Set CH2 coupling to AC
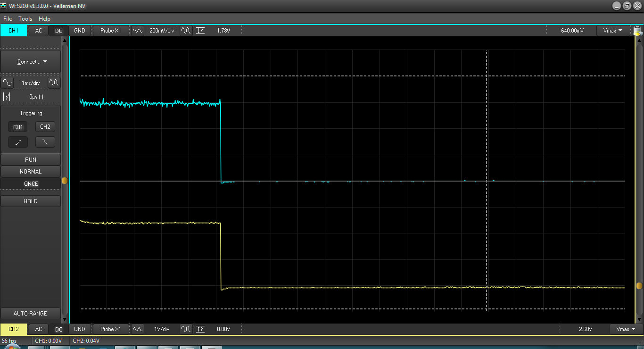 (39, 329)
